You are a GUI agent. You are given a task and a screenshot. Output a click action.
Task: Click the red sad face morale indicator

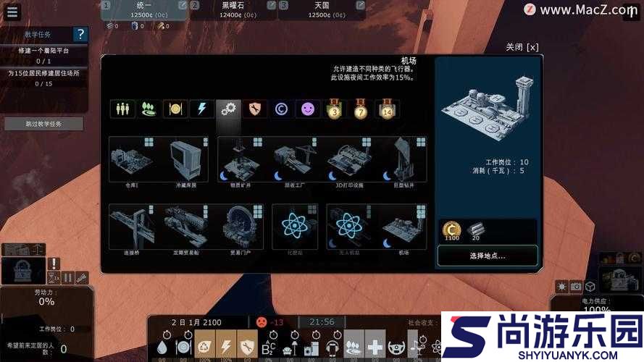coord(262,321)
